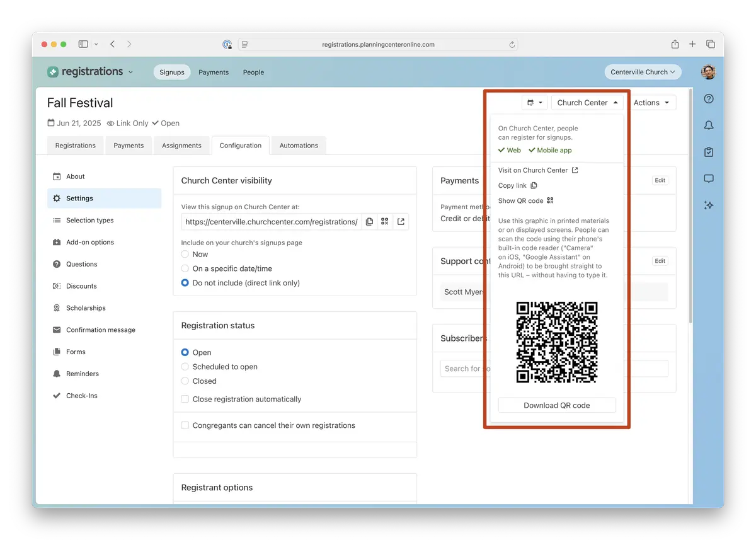756x540 pixels.
Task: Open Discounts in sidebar
Action: click(x=105, y=286)
